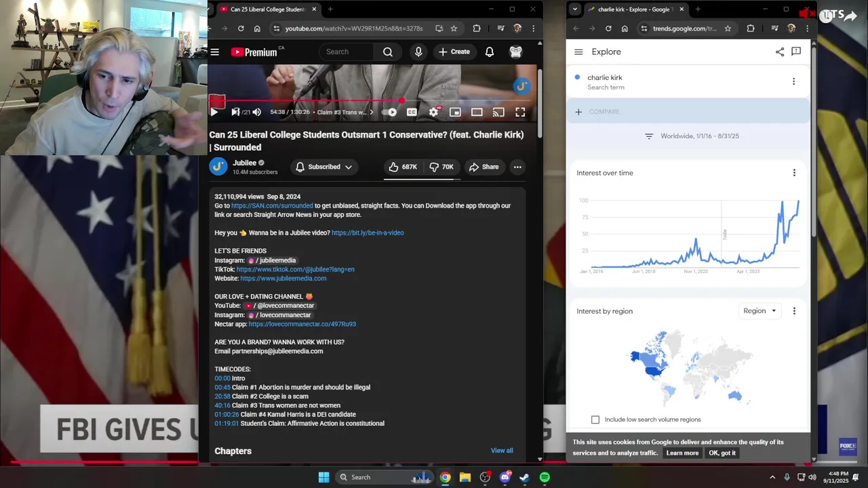Click the Jubilee channel watermark on video
Screen dimensions: 868x488
(521, 85)
